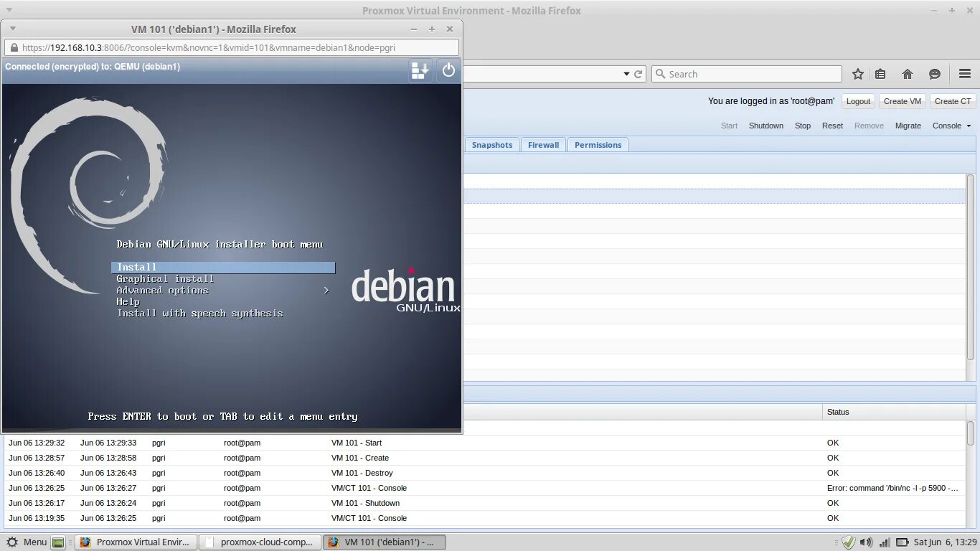Image resolution: width=980 pixels, height=551 pixels.
Task: Open the Console dropdown in the Proxmox toolbar
Action: click(x=951, y=126)
